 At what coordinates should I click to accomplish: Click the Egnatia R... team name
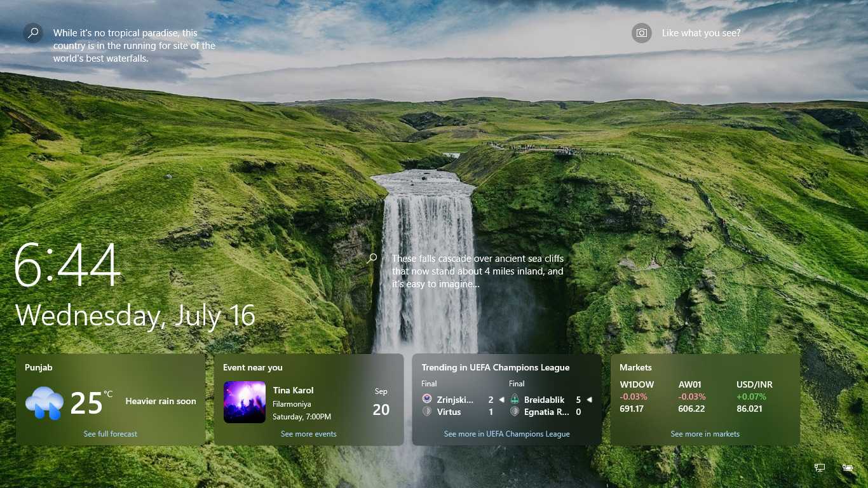(x=547, y=412)
